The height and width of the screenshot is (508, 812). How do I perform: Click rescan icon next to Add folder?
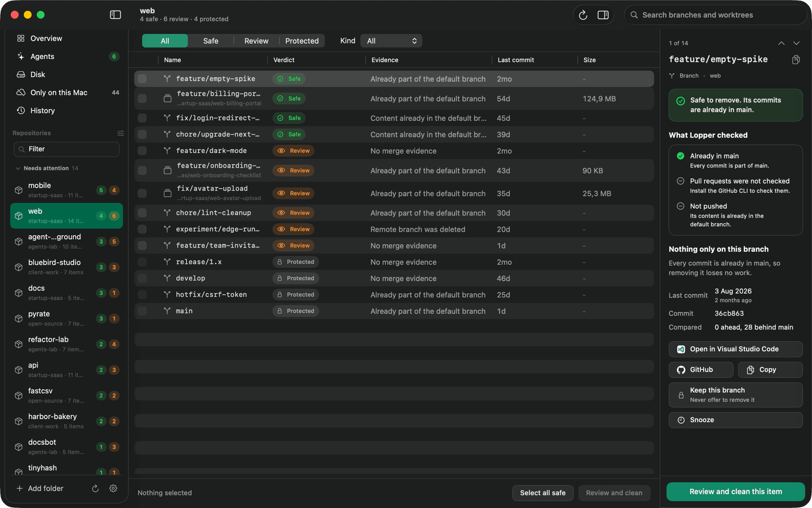[96, 488]
